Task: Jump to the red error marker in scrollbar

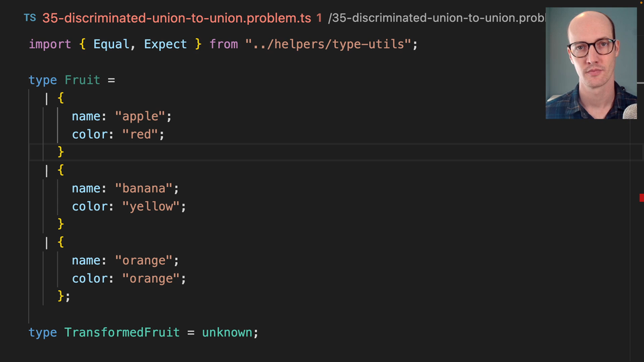Action: click(x=641, y=197)
